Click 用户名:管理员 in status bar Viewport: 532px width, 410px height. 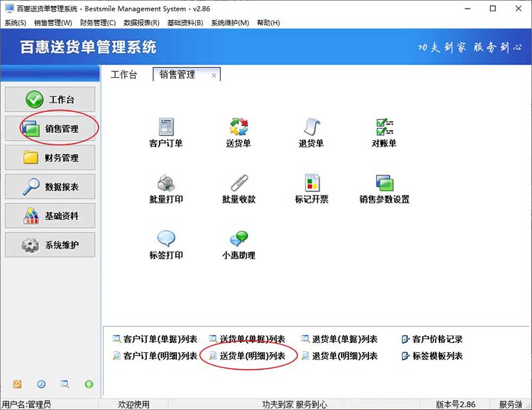click(27, 404)
